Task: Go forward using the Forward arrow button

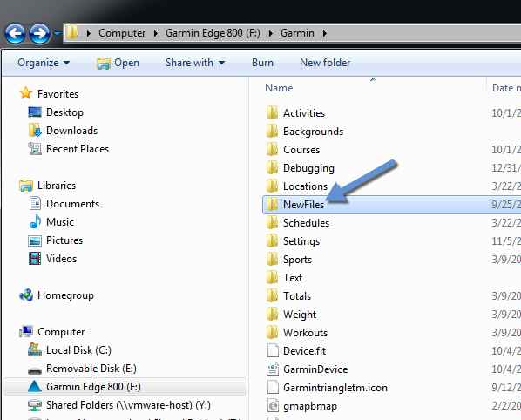Action: [39, 33]
